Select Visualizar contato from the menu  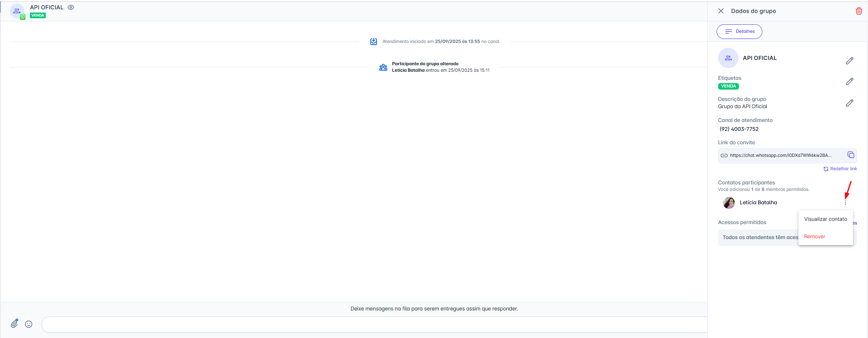(825, 219)
